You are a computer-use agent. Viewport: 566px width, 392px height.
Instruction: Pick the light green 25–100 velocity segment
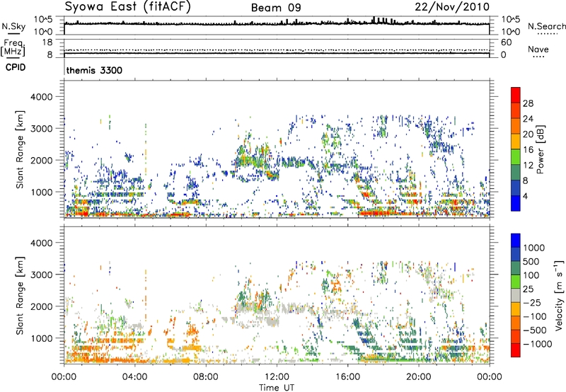click(x=516, y=282)
